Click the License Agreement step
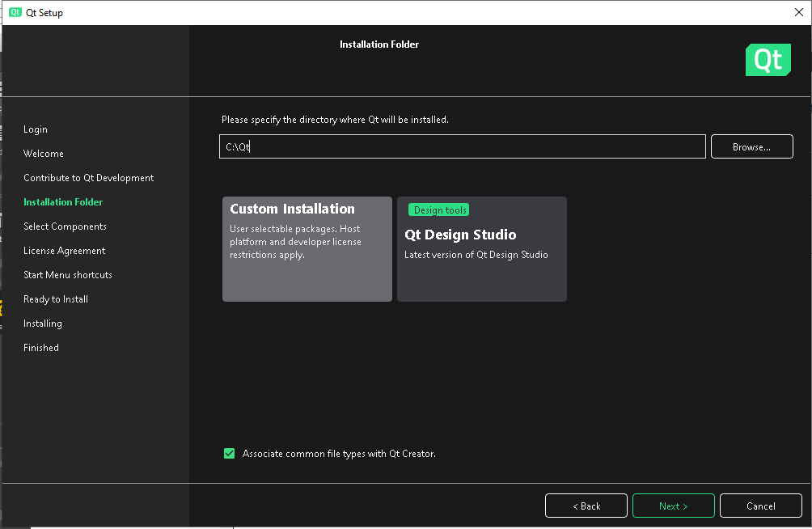The image size is (812, 529). 64,251
